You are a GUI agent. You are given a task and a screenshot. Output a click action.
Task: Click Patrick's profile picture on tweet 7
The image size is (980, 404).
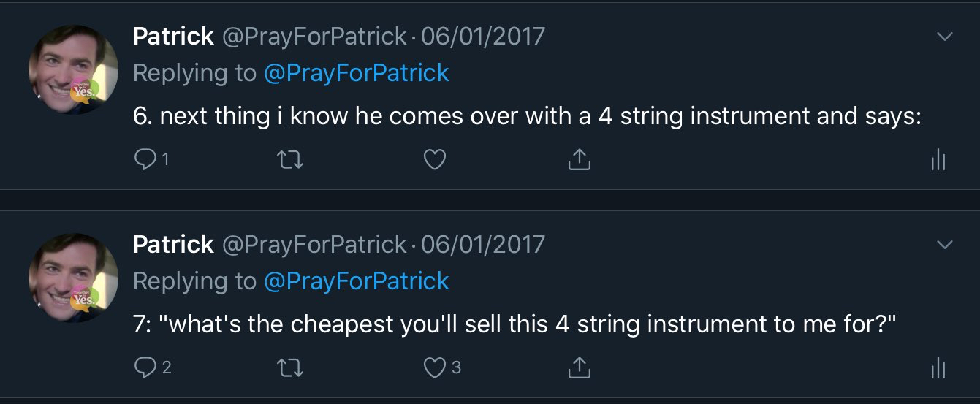[x=73, y=278]
